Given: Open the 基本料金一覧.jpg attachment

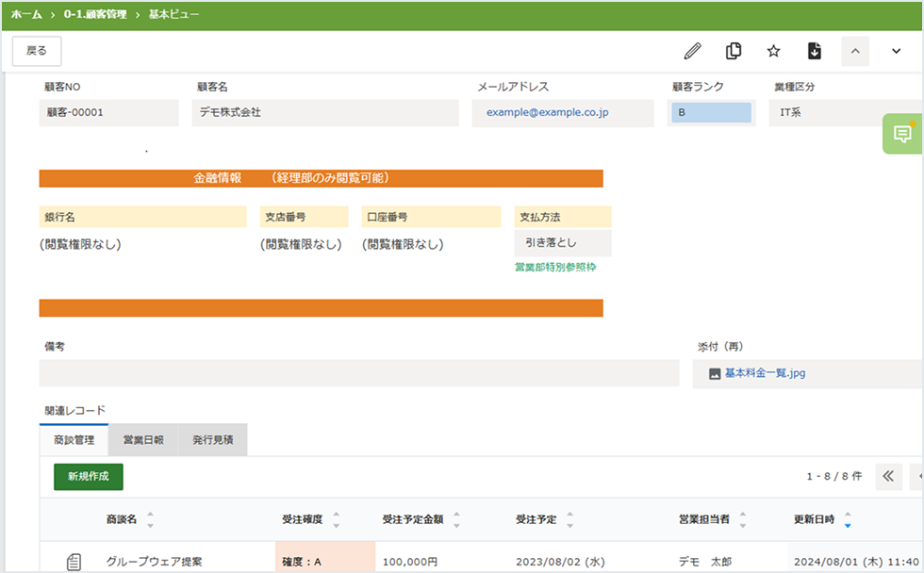Looking at the screenshot, I should coord(765,373).
